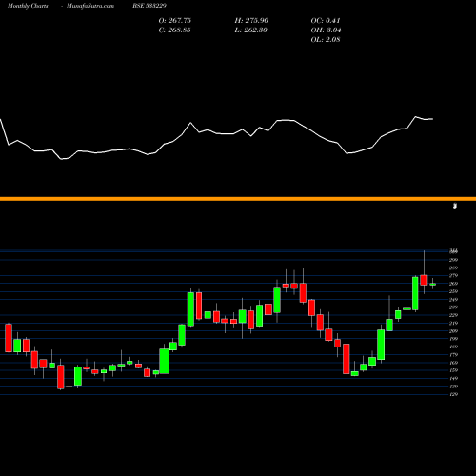Click the 129 price axis label

pyautogui.click(x=454, y=394)
